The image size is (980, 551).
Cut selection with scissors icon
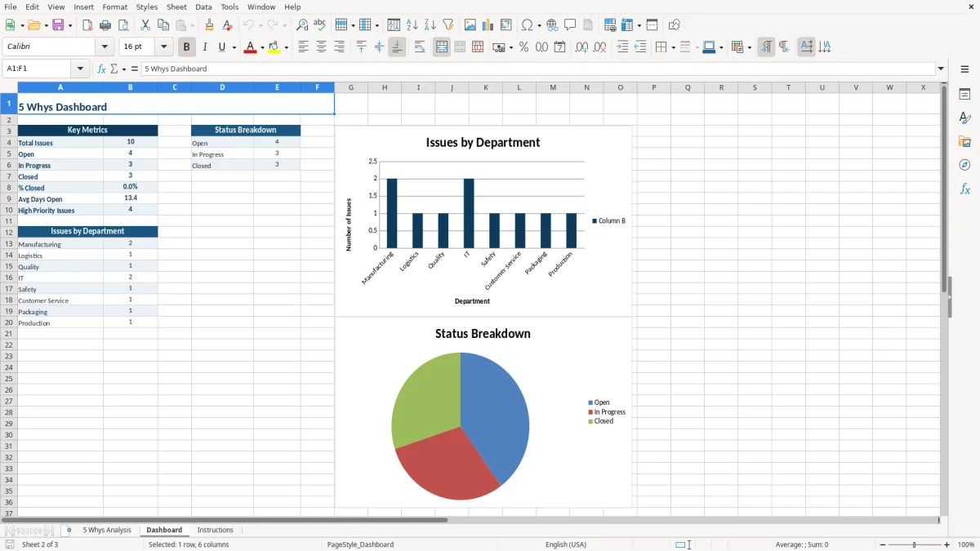[145, 25]
